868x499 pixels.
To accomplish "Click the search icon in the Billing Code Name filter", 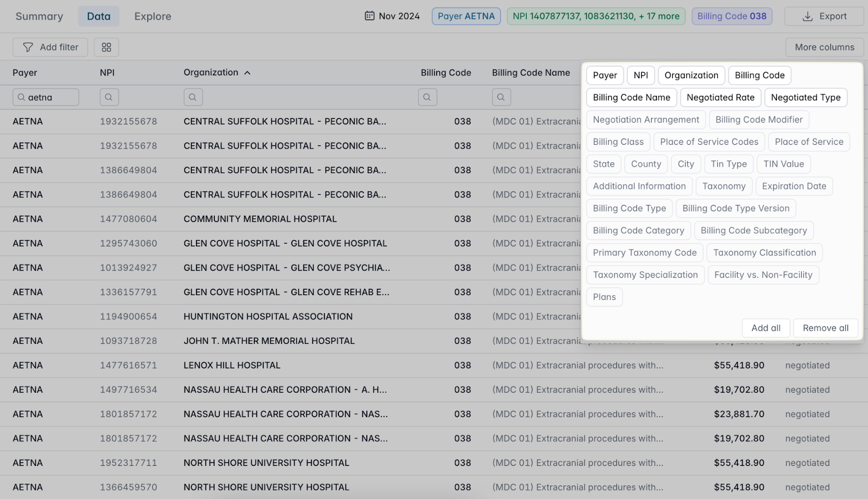I will point(501,97).
